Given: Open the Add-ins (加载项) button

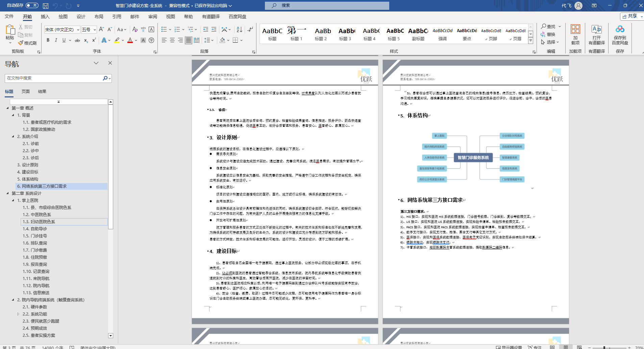Looking at the screenshot, I should tap(575, 35).
